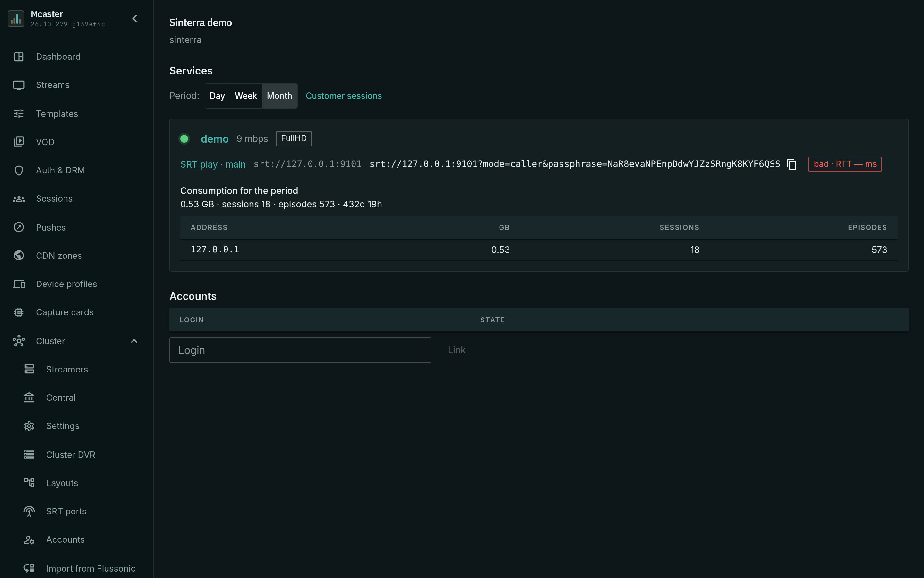
Task: Click the Device profiles icon
Action: [19, 284]
